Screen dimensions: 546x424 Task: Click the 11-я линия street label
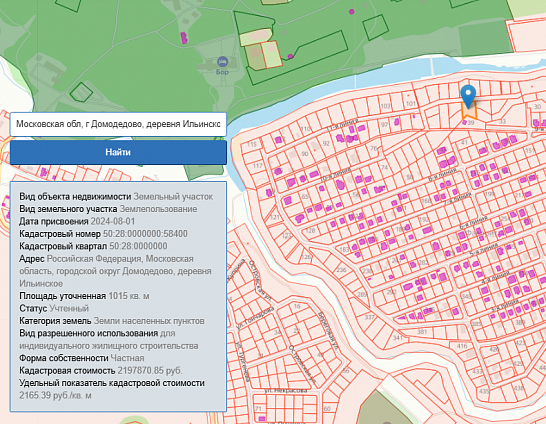coord(342,125)
